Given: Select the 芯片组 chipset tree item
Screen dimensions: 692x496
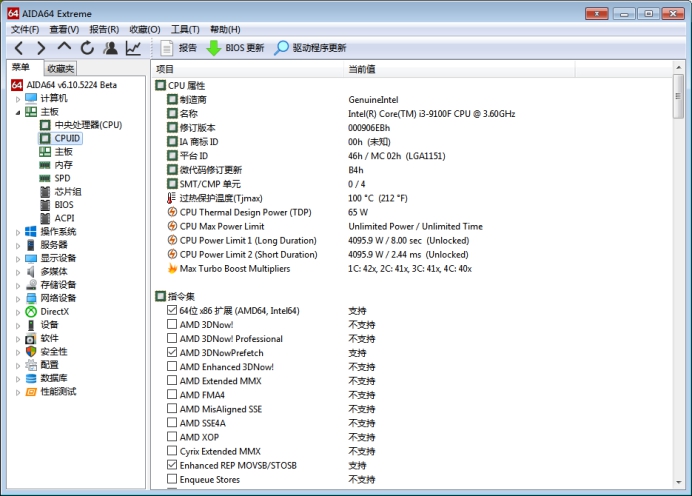Looking at the screenshot, I should point(60,192).
